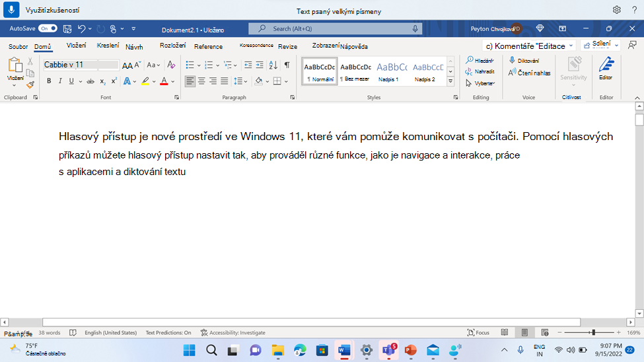
Task: Open font color dropdown arrow
Action: (x=173, y=81)
